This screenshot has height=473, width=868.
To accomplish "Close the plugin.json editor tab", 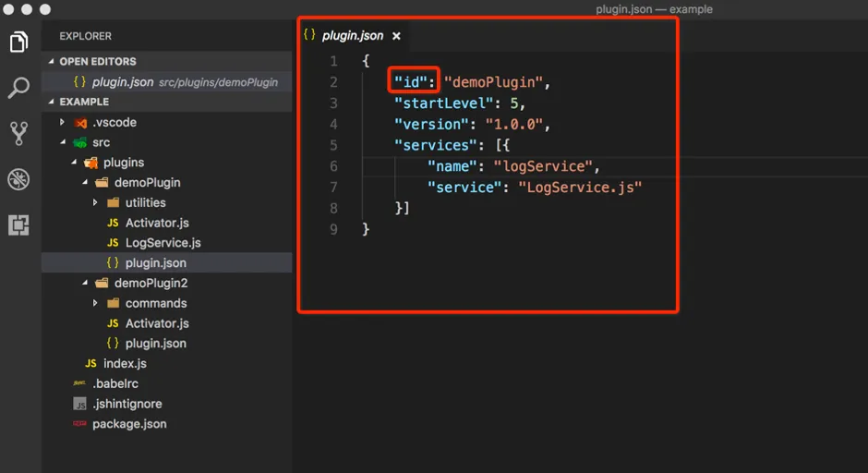I will click(x=396, y=36).
